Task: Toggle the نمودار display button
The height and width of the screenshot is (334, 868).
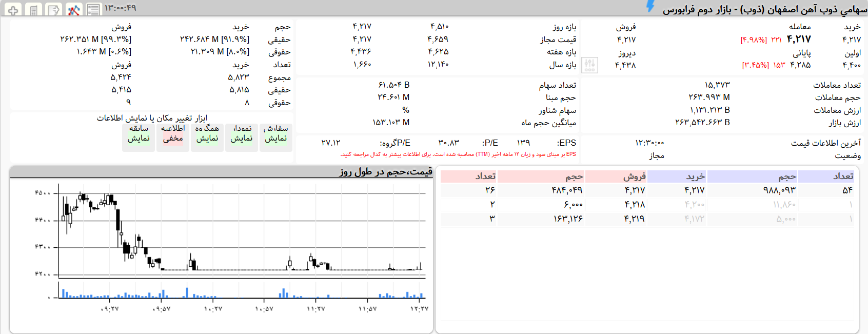Action: point(242,136)
